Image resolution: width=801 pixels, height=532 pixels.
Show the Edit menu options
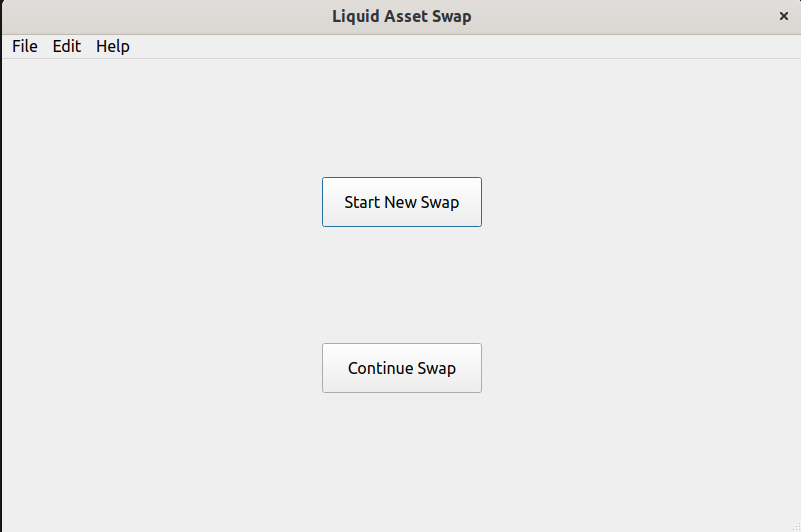[x=67, y=46]
